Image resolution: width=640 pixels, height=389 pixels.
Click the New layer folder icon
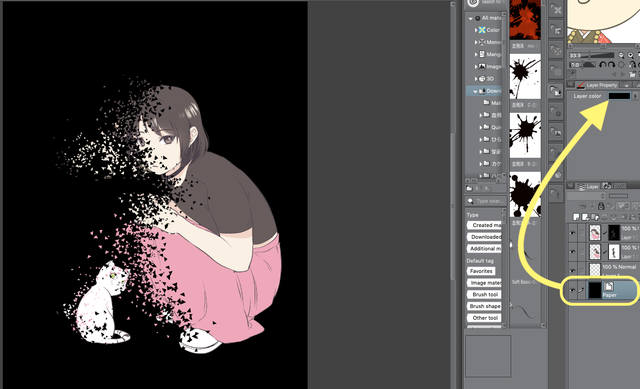595,217
